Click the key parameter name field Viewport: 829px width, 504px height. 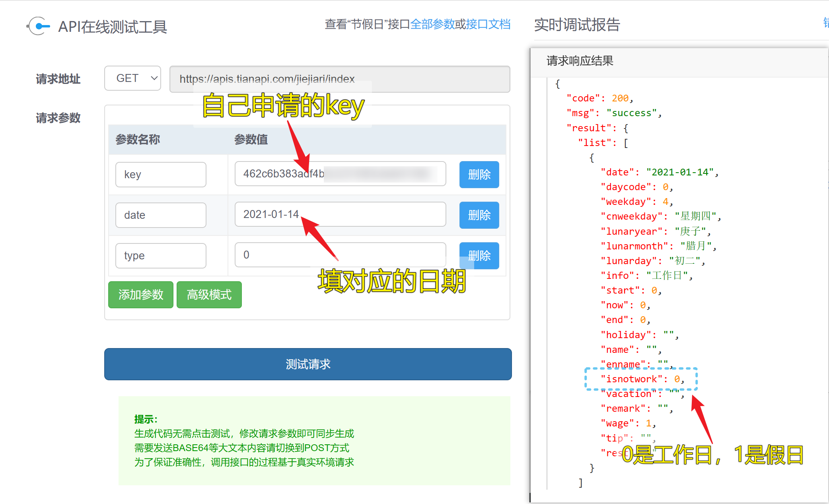point(161,175)
